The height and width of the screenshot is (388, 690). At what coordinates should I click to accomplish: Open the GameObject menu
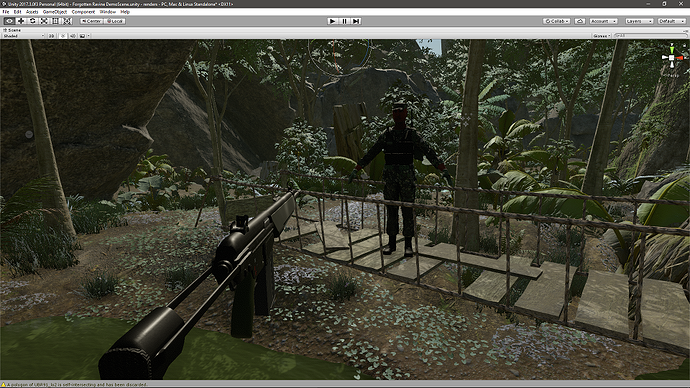[x=55, y=12]
